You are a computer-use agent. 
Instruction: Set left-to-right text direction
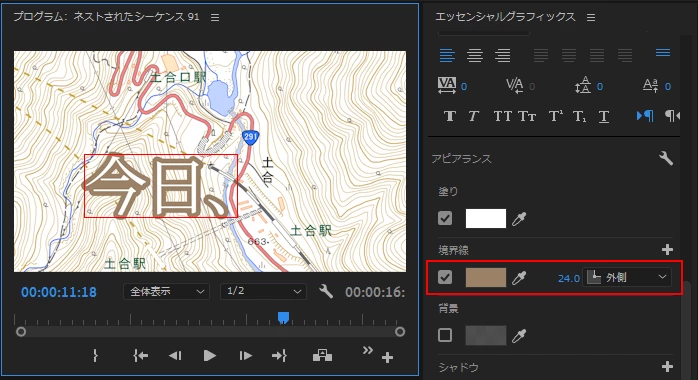(645, 116)
